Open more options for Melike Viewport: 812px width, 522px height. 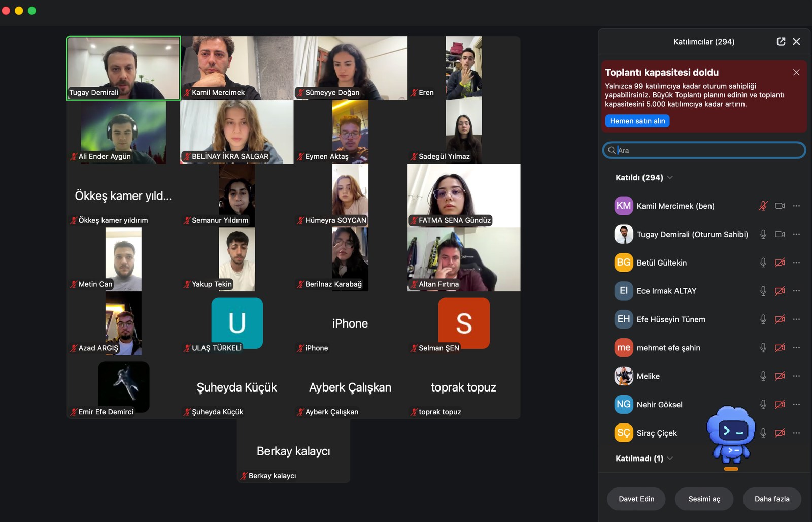pyautogui.click(x=796, y=376)
